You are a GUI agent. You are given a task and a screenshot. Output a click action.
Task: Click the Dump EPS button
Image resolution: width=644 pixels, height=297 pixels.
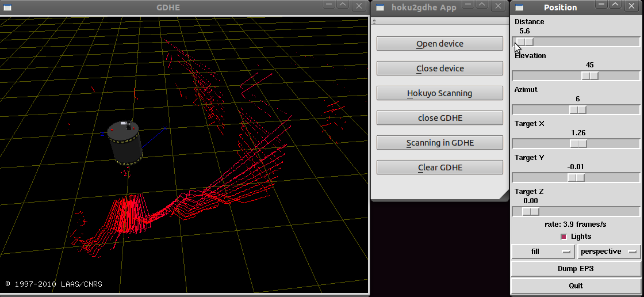click(x=576, y=269)
